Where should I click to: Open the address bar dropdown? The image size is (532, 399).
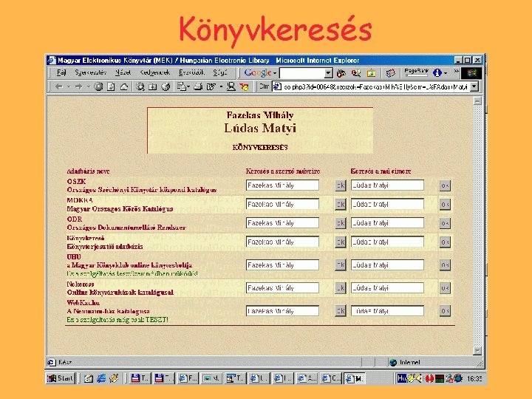click(x=474, y=86)
